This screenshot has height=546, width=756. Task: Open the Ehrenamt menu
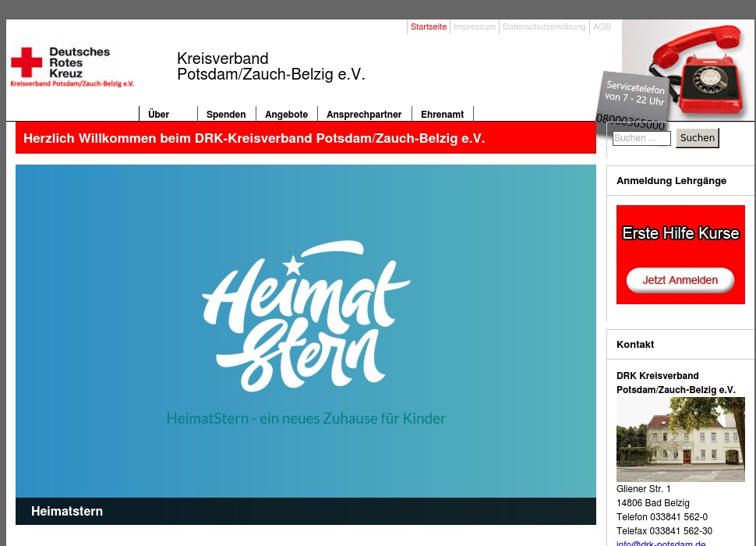(x=442, y=115)
